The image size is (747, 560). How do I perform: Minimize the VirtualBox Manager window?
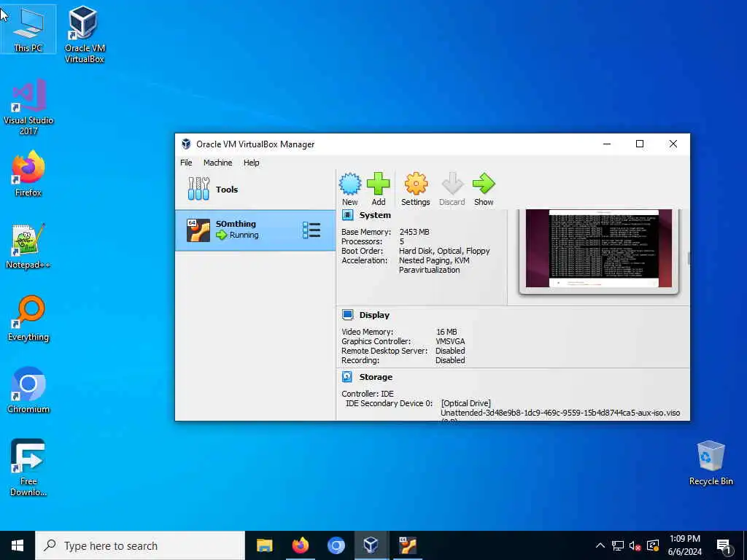point(607,144)
